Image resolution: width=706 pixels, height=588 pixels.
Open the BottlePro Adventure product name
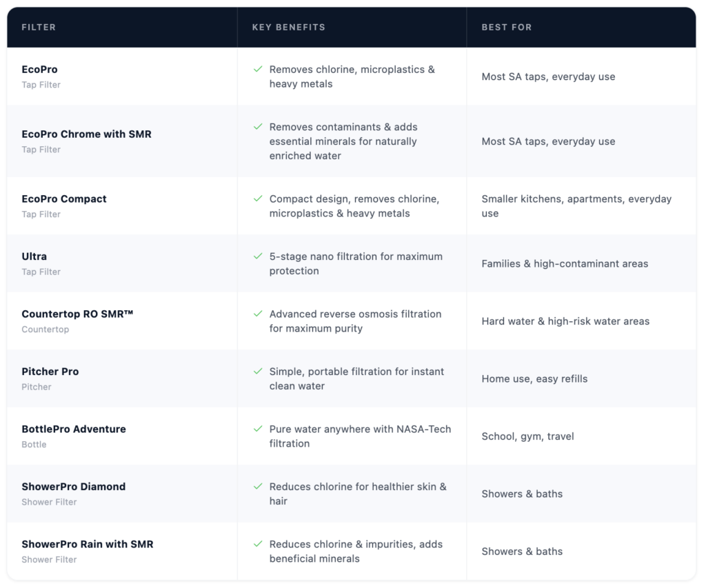(74, 429)
